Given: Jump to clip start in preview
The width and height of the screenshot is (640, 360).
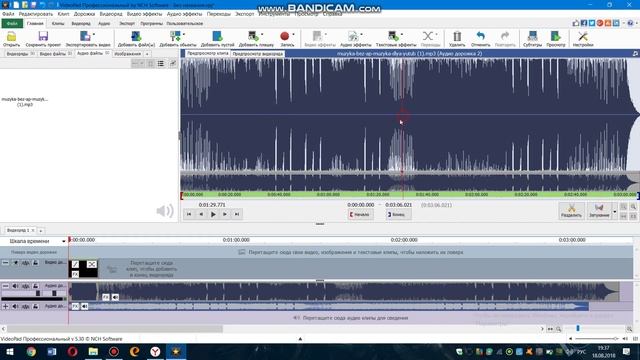Looking at the screenshot, I should pyautogui.click(x=189, y=214).
